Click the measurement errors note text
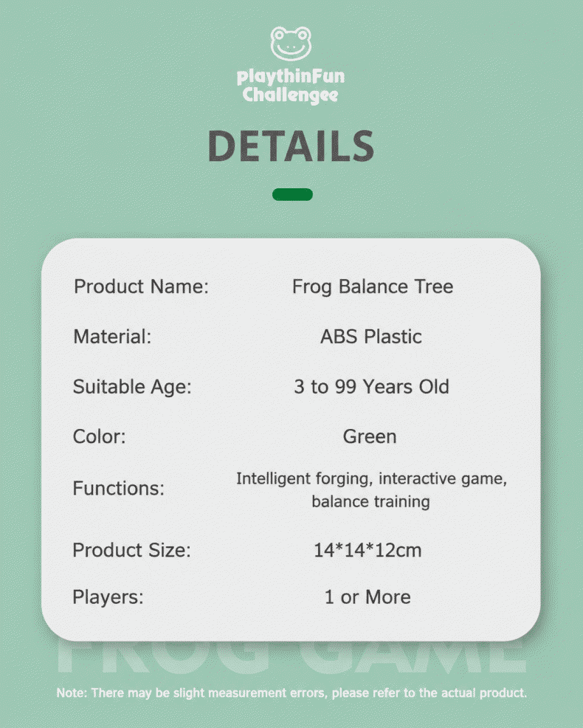This screenshot has height=728, width=583. [291, 693]
